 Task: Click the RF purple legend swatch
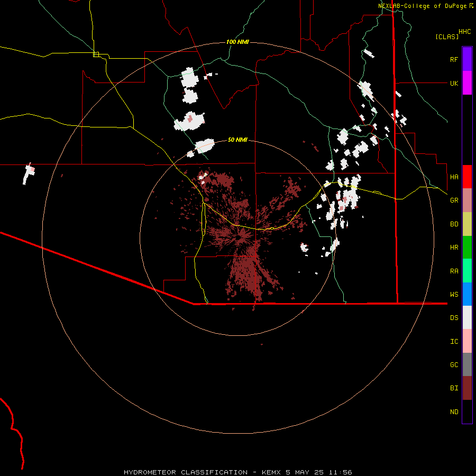coord(467,59)
